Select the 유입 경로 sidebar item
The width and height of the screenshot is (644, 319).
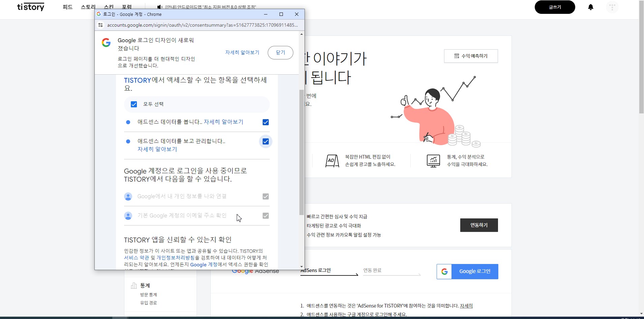click(149, 303)
